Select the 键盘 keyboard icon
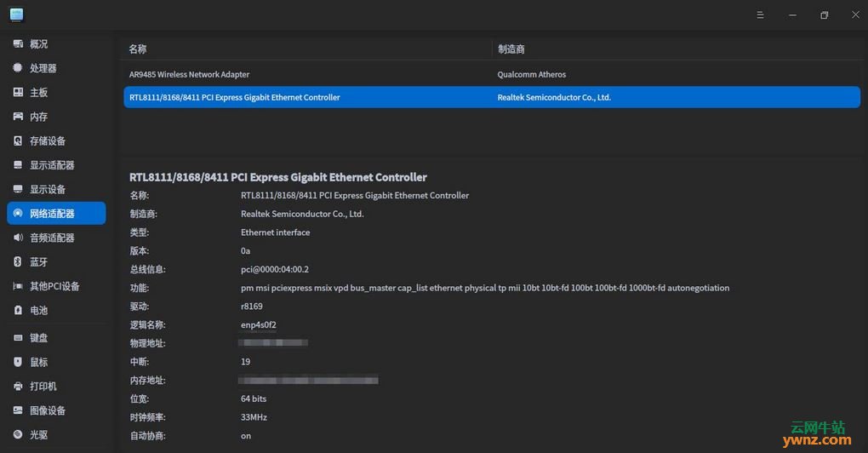868x453 pixels. click(x=18, y=337)
